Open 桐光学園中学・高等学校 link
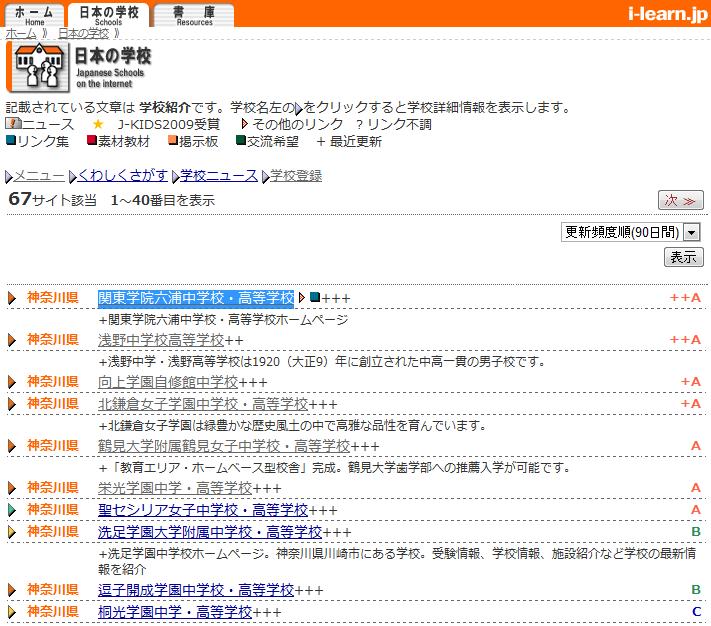The width and height of the screenshot is (711, 626). coord(175,612)
